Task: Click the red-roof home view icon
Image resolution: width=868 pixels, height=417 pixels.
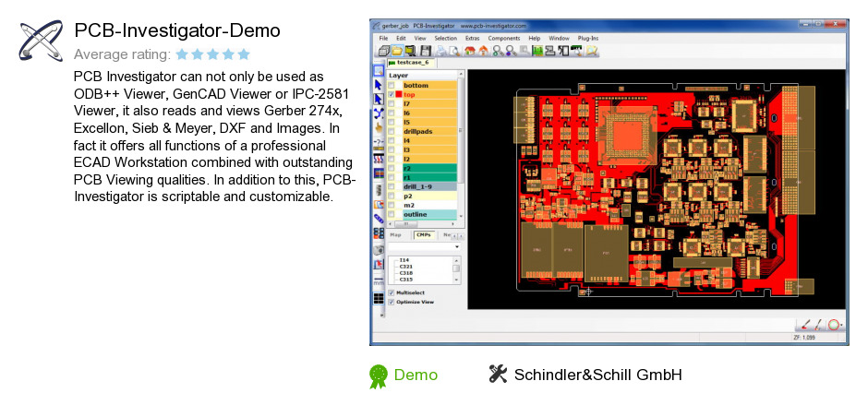Action: 470,51
